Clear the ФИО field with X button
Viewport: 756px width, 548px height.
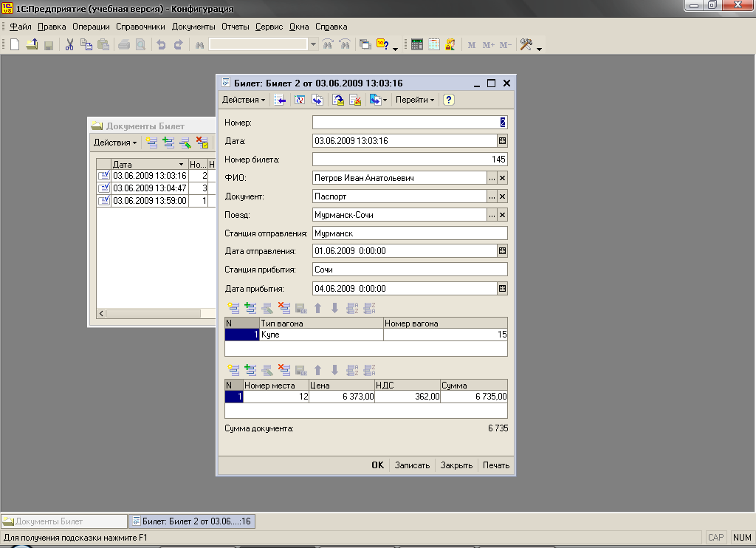point(502,178)
